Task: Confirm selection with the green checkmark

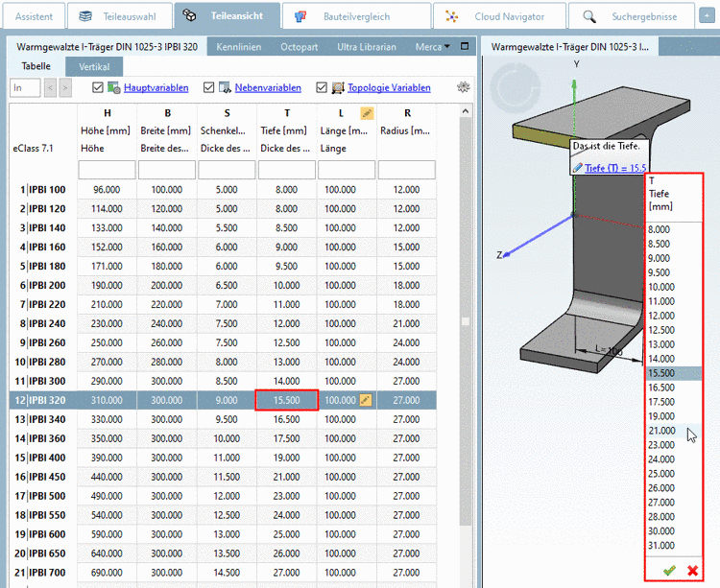Action: [x=669, y=571]
